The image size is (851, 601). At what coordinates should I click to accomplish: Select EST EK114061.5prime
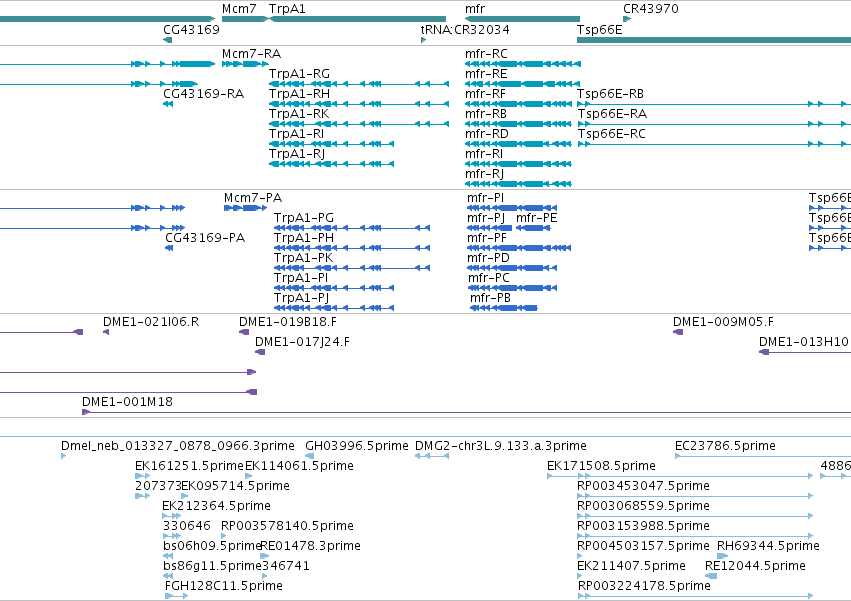(249, 476)
